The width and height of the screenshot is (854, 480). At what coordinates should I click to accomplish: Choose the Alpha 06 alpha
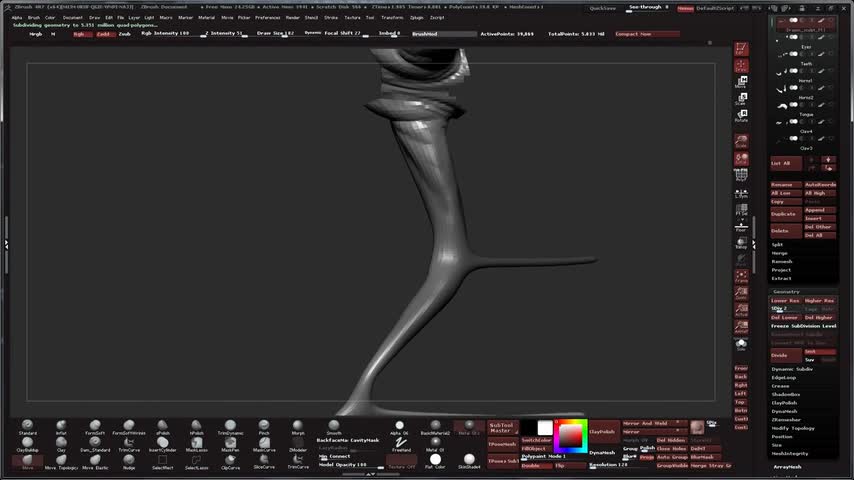point(399,427)
